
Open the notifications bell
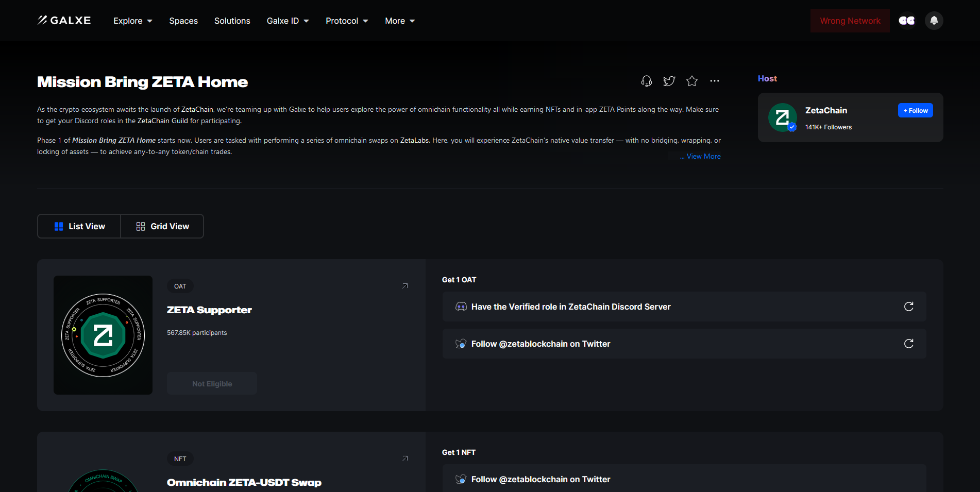pyautogui.click(x=934, y=21)
